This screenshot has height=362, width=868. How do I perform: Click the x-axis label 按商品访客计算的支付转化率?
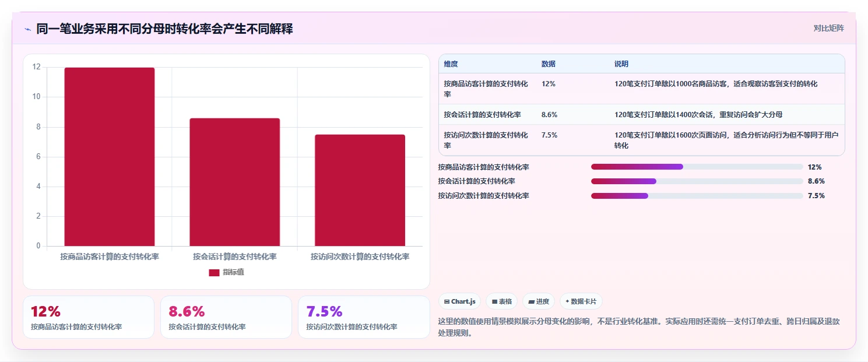(x=110, y=256)
